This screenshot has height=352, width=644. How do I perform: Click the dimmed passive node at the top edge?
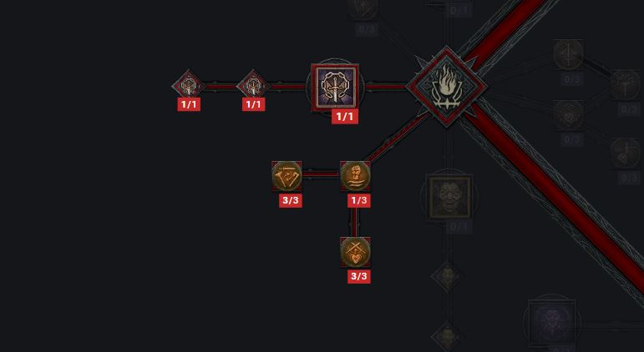point(363,9)
